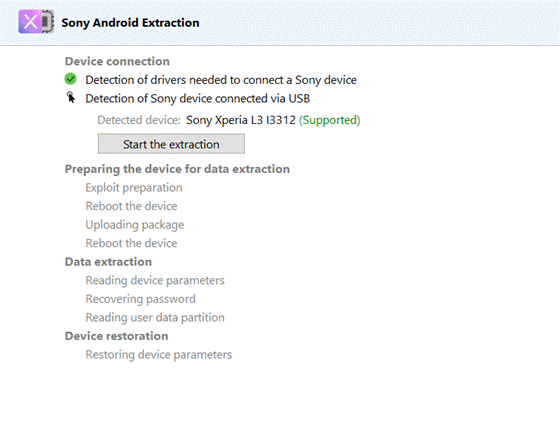Image resolution: width=560 pixels, height=432 pixels.
Task: Click Preparing the device for data extraction heading
Action: click(x=177, y=169)
